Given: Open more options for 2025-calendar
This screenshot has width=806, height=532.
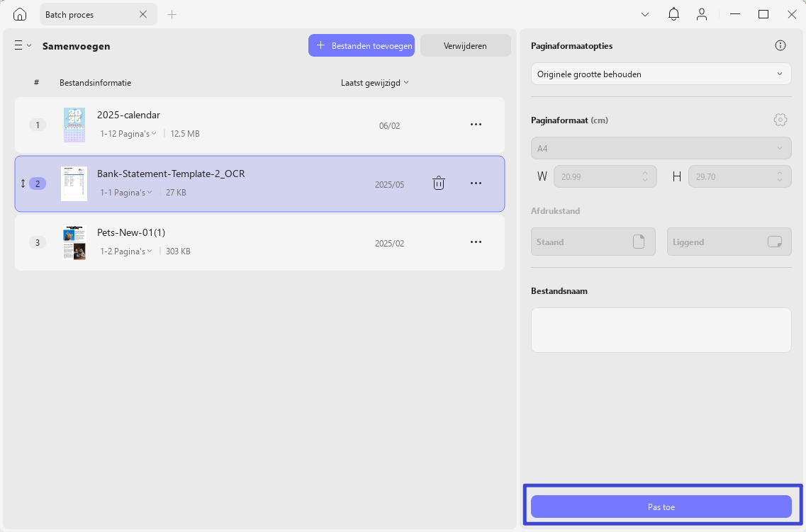Looking at the screenshot, I should pos(476,124).
